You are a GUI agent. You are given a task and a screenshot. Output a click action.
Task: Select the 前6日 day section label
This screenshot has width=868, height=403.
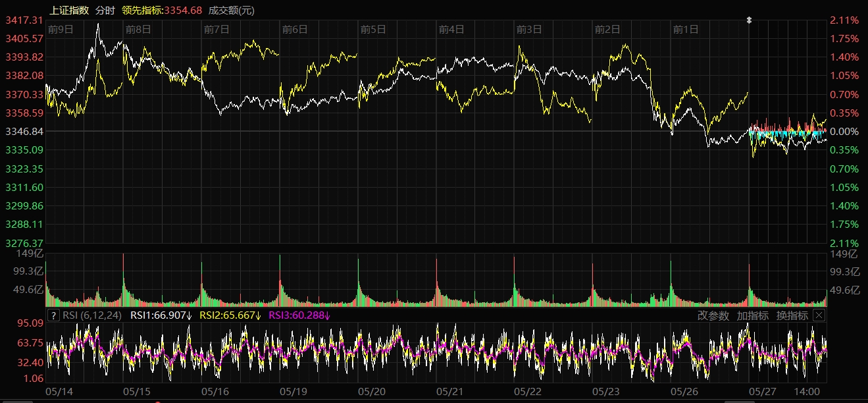point(295,29)
